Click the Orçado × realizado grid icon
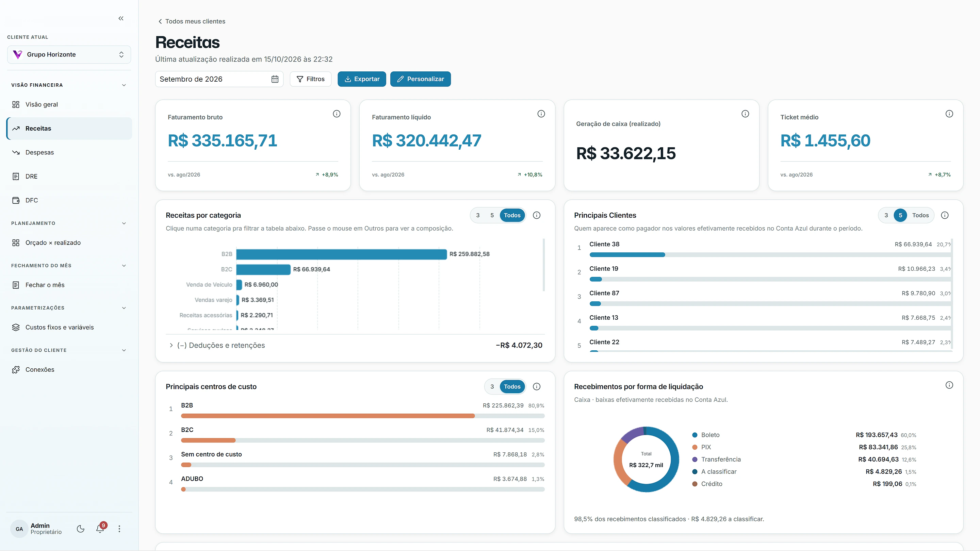980x551 pixels. click(x=16, y=243)
